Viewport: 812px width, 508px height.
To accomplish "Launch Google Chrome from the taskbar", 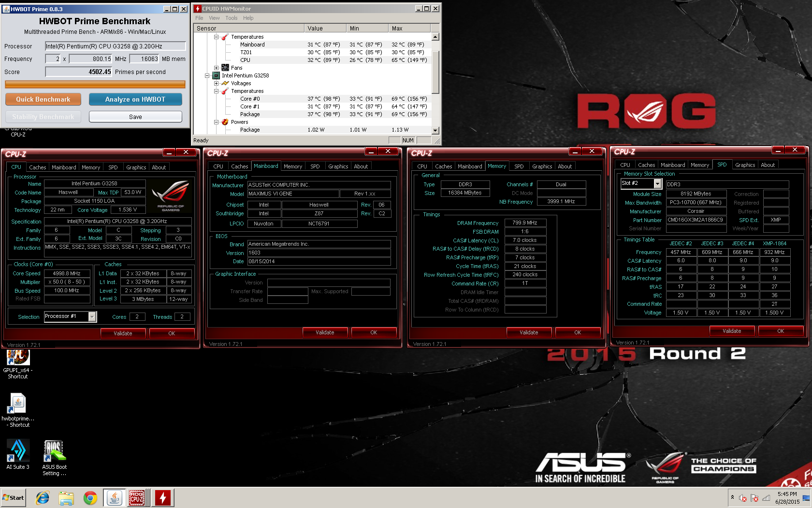I will point(90,498).
